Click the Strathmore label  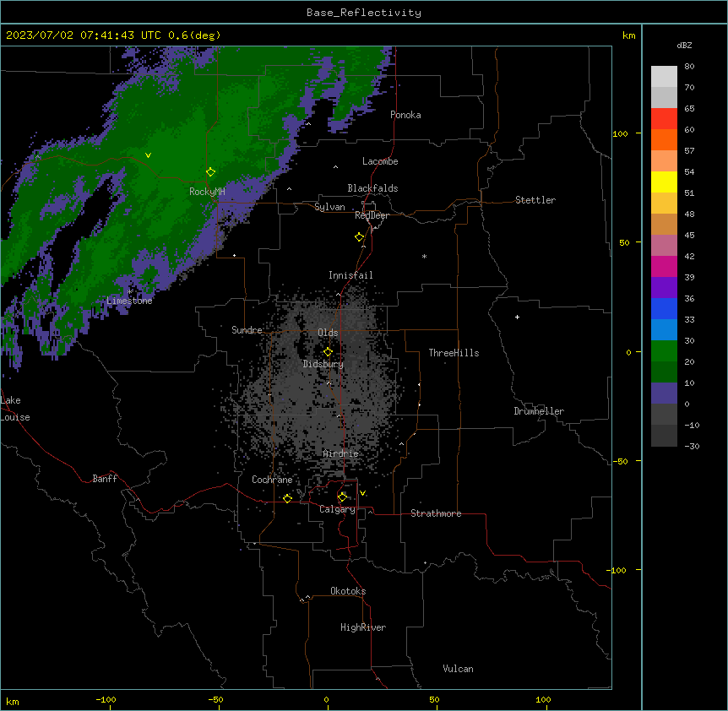[x=436, y=513]
